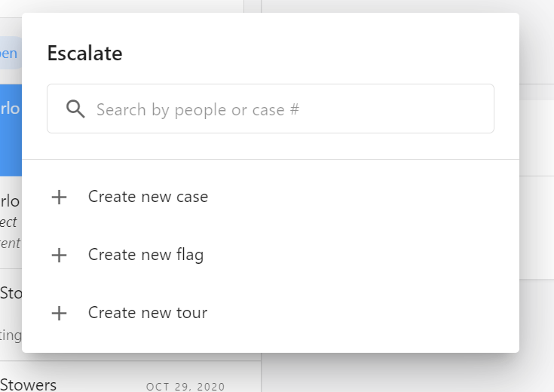Choose Create new tour option
The image size is (554, 392).
(x=271, y=313)
